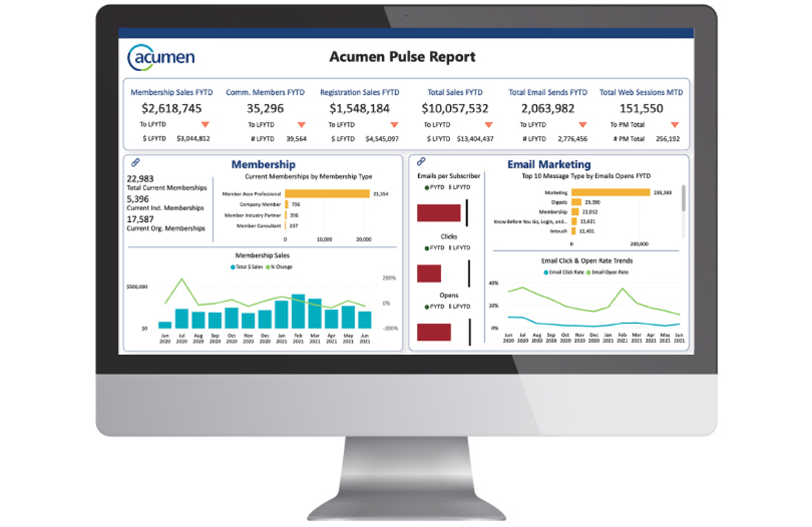Click the % Change legend marker
The image size is (812, 527).
coord(267,267)
